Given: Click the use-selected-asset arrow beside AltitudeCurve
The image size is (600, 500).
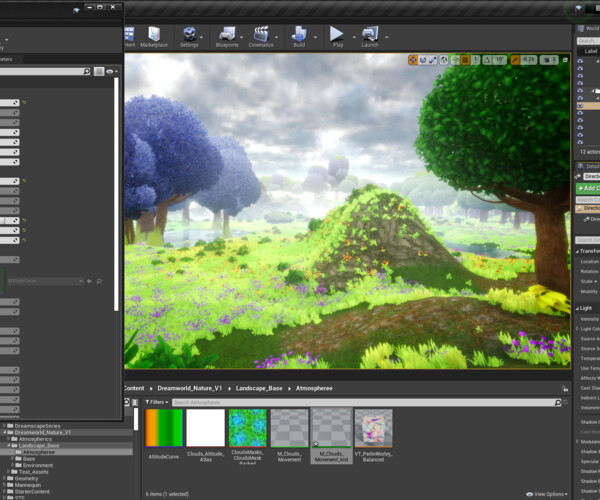Looking at the screenshot, I should pyautogui.click(x=90, y=281).
